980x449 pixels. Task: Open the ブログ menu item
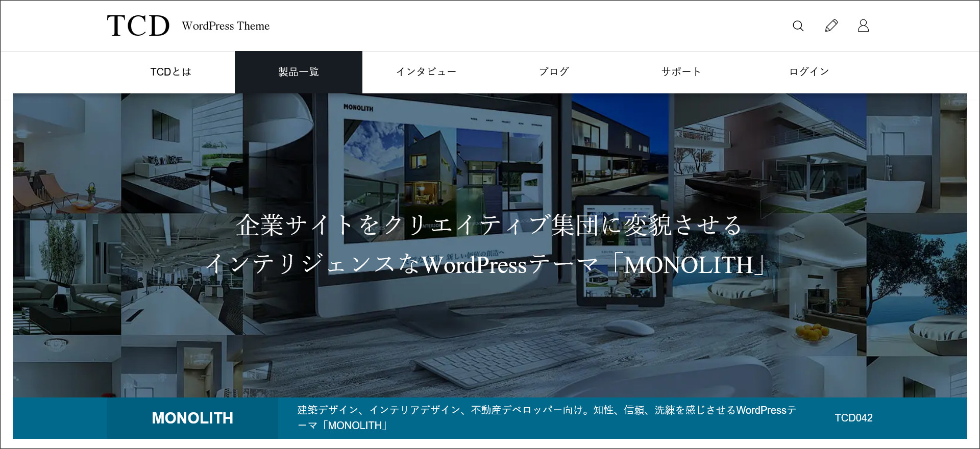click(x=554, y=72)
